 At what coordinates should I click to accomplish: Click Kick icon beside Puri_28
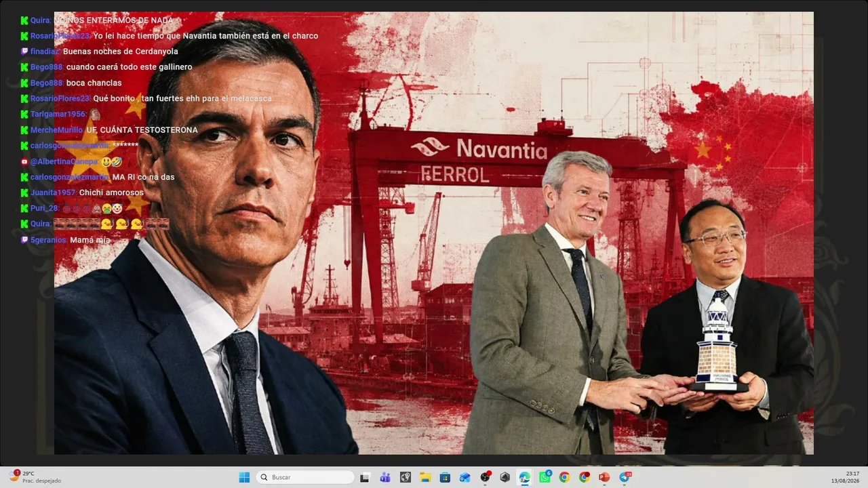[x=24, y=208]
